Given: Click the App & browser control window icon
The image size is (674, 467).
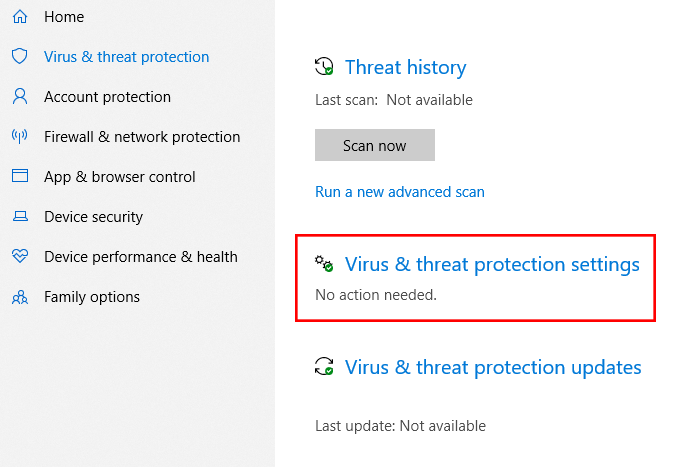Looking at the screenshot, I should pos(19,177).
